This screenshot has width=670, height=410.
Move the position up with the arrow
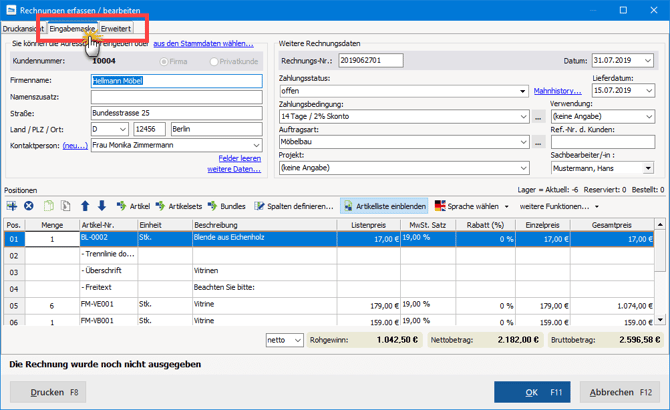coord(85,206)
